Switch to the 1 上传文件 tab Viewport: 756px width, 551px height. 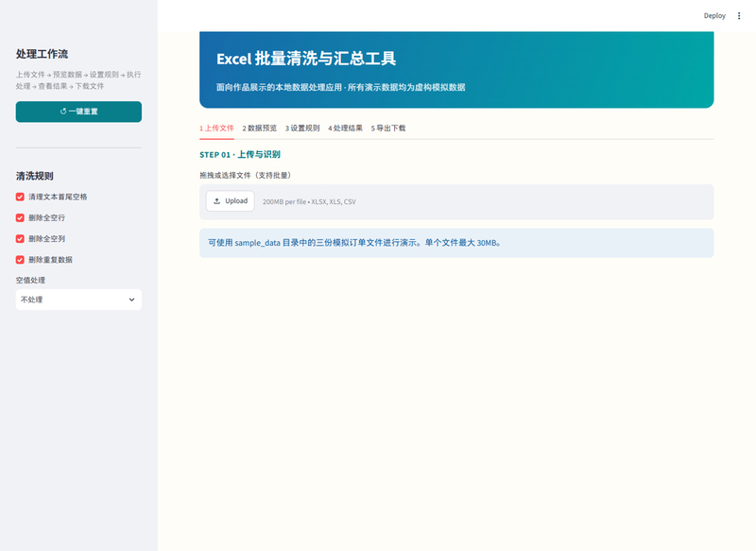point(216,129)
